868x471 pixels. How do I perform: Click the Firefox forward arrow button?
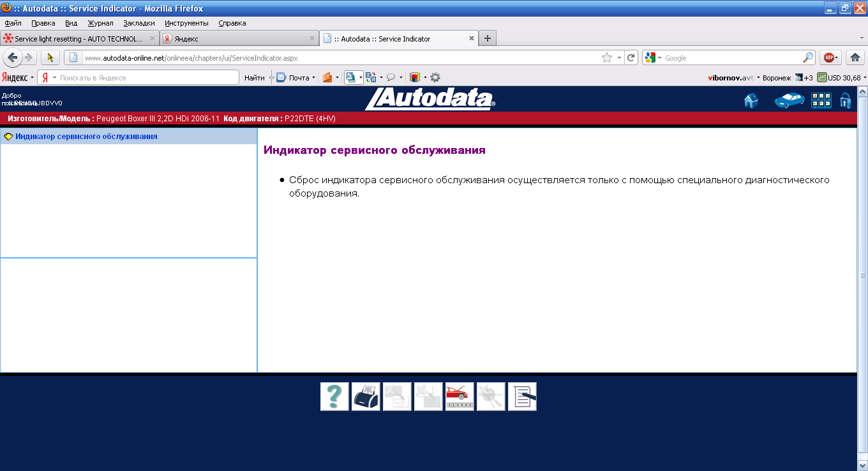pyautogui.click(x=29, y=57)
